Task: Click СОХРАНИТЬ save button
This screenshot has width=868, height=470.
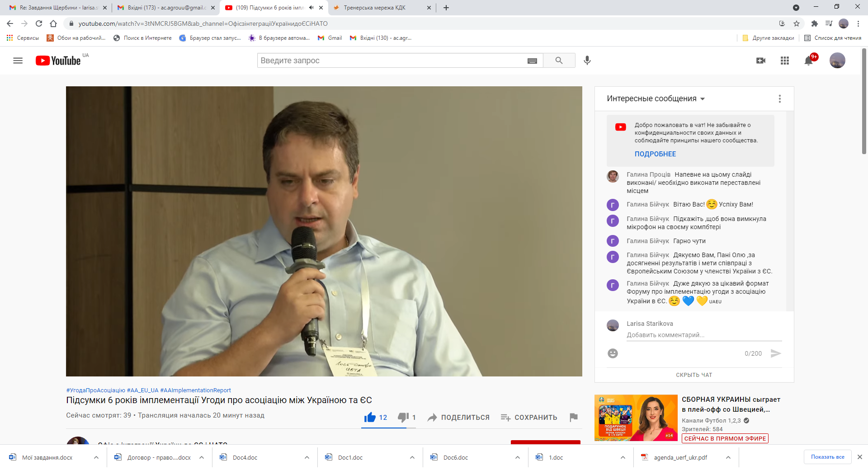Action: (x=529, y=418)
